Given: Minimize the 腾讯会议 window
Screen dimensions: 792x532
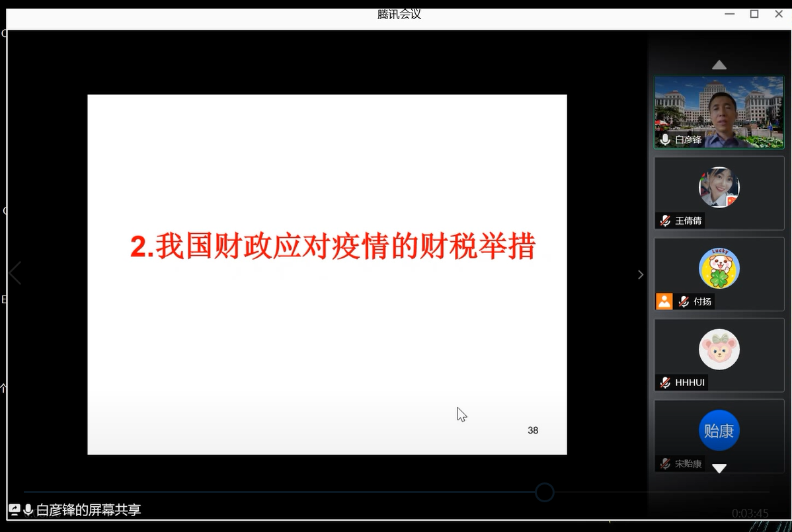Looking at the screenshot, I should point(729,14).
